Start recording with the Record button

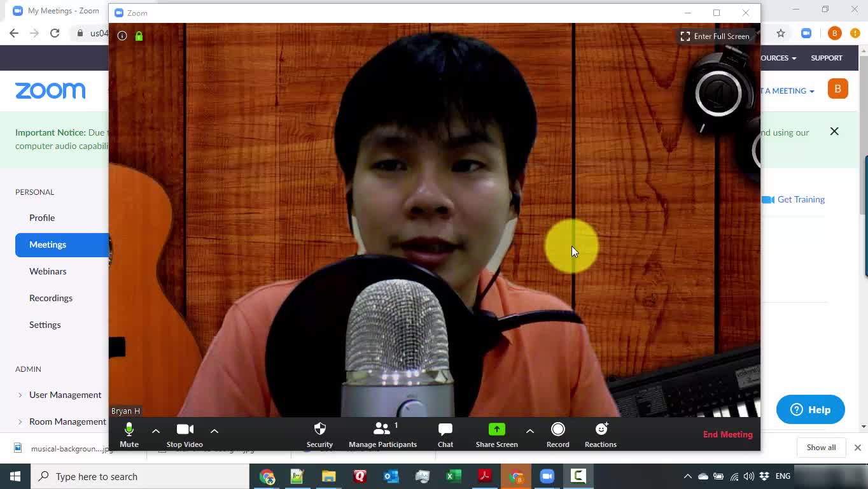click(x=557, y=434)
